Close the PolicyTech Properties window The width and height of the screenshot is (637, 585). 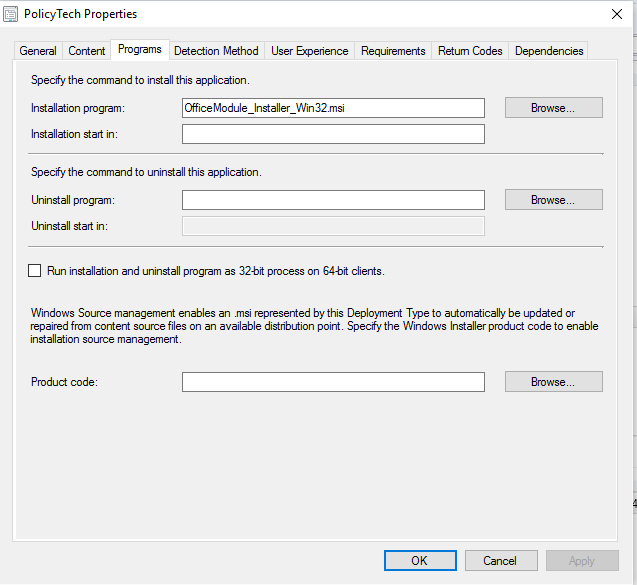(617, 14)
